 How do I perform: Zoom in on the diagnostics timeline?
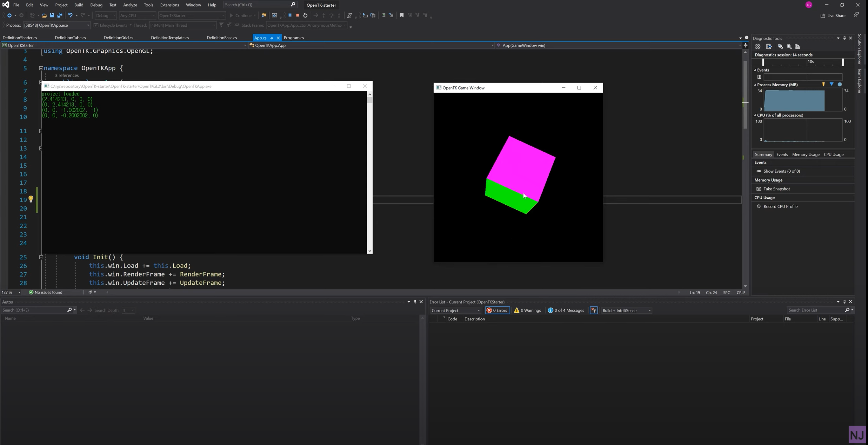(780, 46)
